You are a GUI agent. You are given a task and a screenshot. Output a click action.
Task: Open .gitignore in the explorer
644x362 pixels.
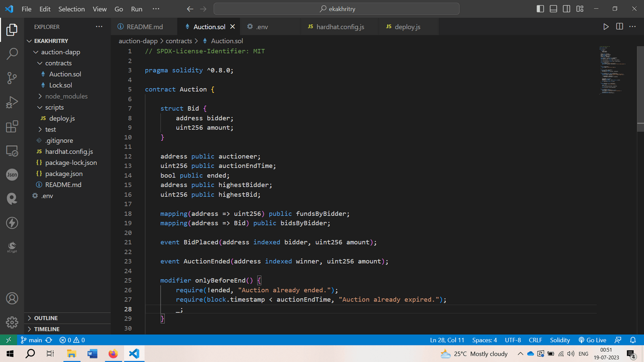point(68,140)
